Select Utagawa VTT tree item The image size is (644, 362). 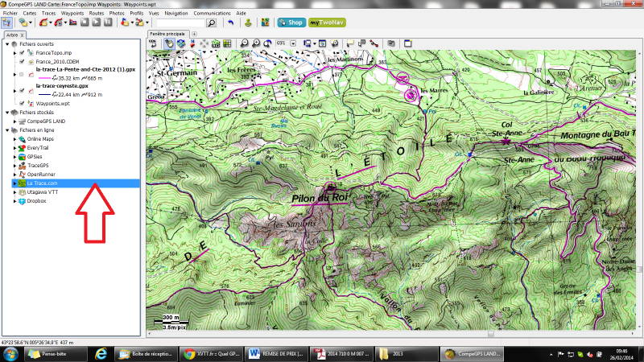[x=43, y=192]
